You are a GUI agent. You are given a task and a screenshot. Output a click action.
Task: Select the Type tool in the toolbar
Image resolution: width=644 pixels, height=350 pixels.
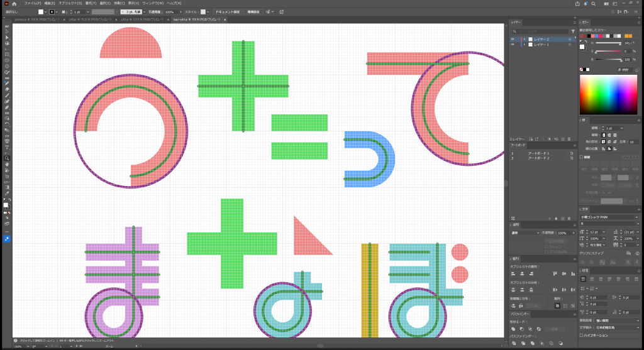(x=7, y=148)
